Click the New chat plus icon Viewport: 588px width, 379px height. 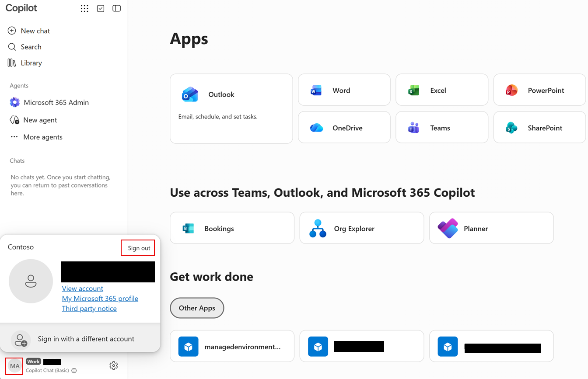coord(12,31)
